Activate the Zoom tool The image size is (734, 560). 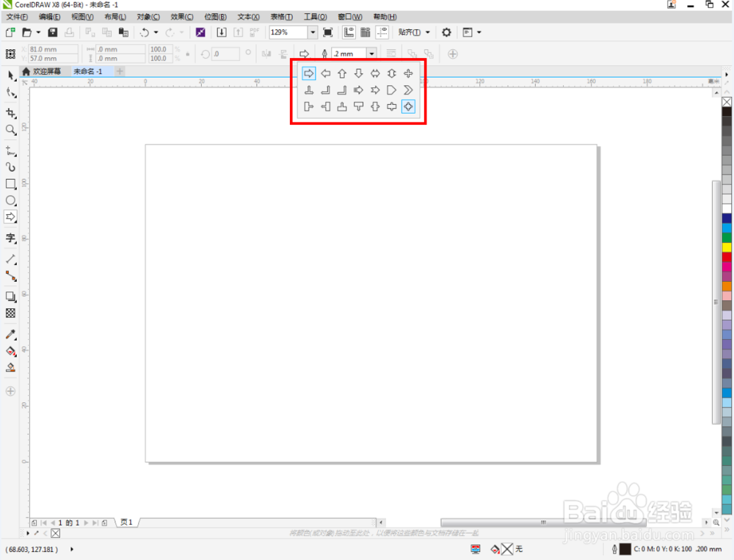10,130
